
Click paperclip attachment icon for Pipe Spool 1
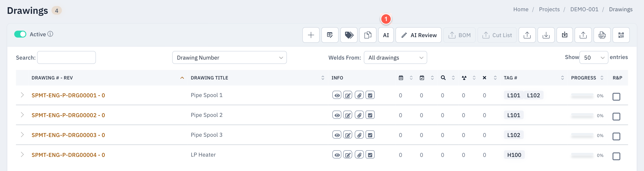(x=359, y=95)
